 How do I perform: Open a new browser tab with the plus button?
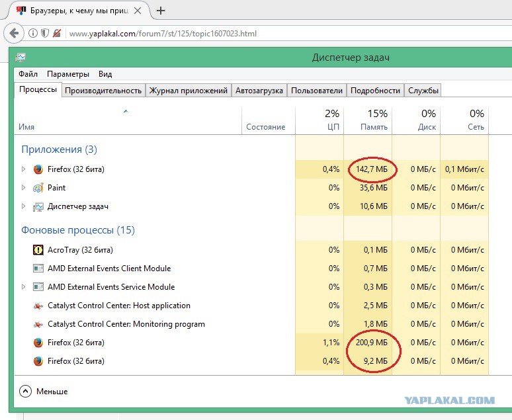click(160, 11)
